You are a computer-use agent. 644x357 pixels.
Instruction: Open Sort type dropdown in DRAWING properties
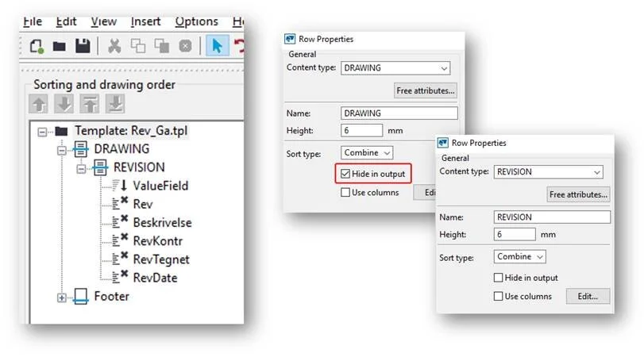coord(367,152)
